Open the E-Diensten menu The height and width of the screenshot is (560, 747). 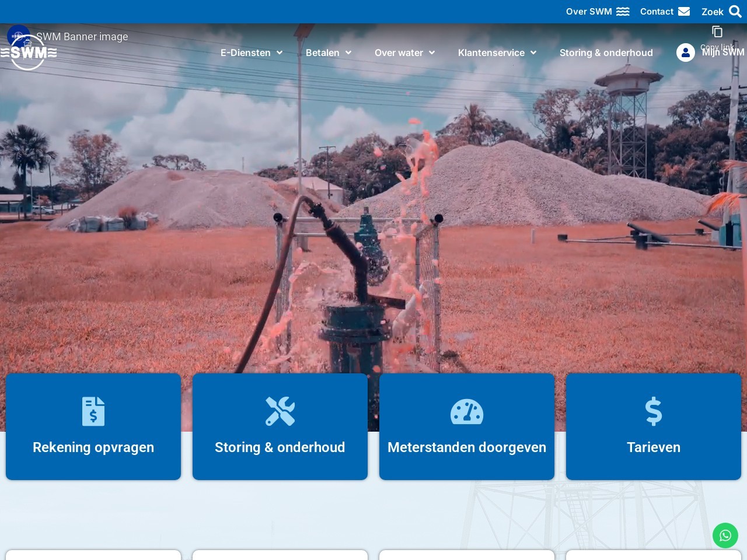tap(246, 52)
